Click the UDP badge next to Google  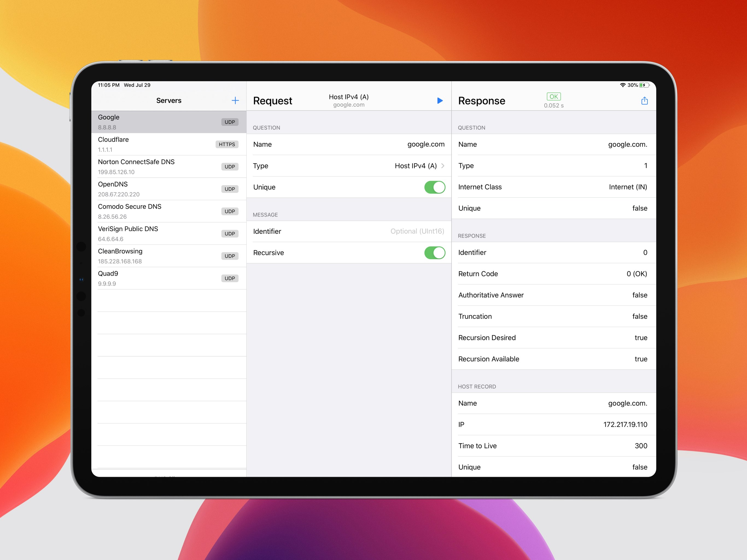(230, 122)
